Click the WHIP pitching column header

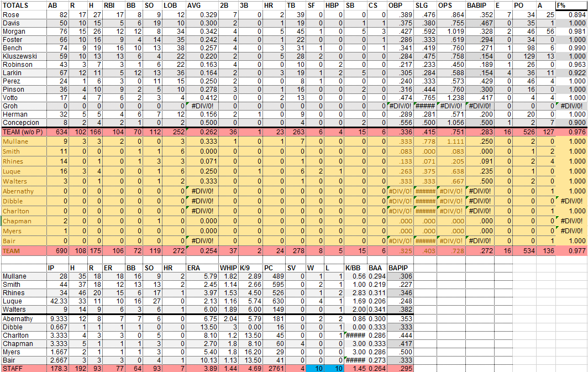point(228,268)
